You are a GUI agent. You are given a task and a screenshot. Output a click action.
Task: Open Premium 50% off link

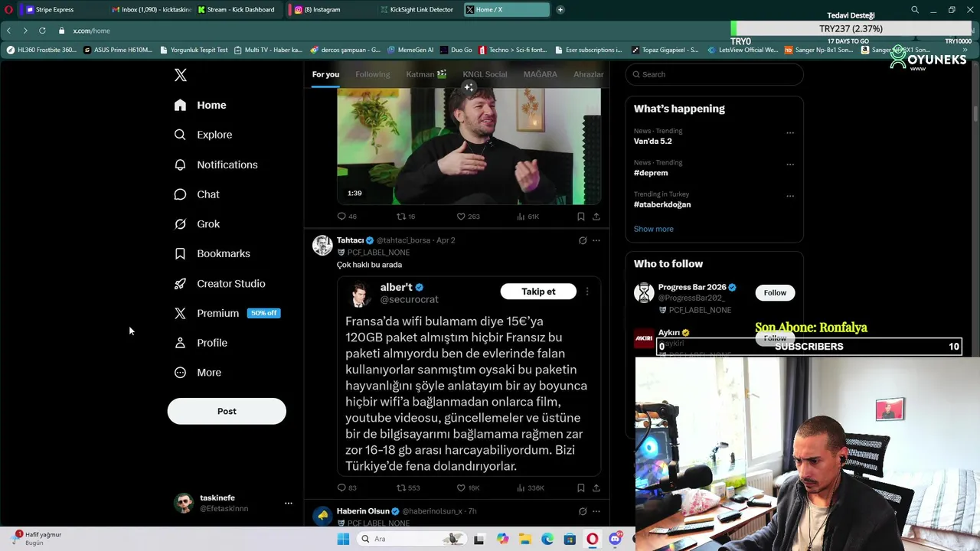coord(227,313)
